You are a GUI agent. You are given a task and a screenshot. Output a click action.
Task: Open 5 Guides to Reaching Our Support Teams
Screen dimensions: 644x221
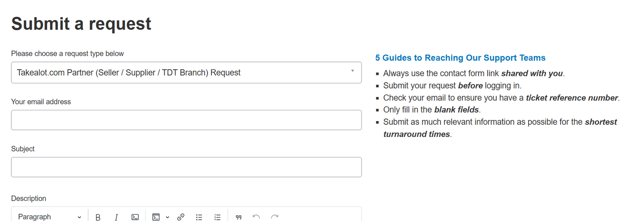point(460,58)
